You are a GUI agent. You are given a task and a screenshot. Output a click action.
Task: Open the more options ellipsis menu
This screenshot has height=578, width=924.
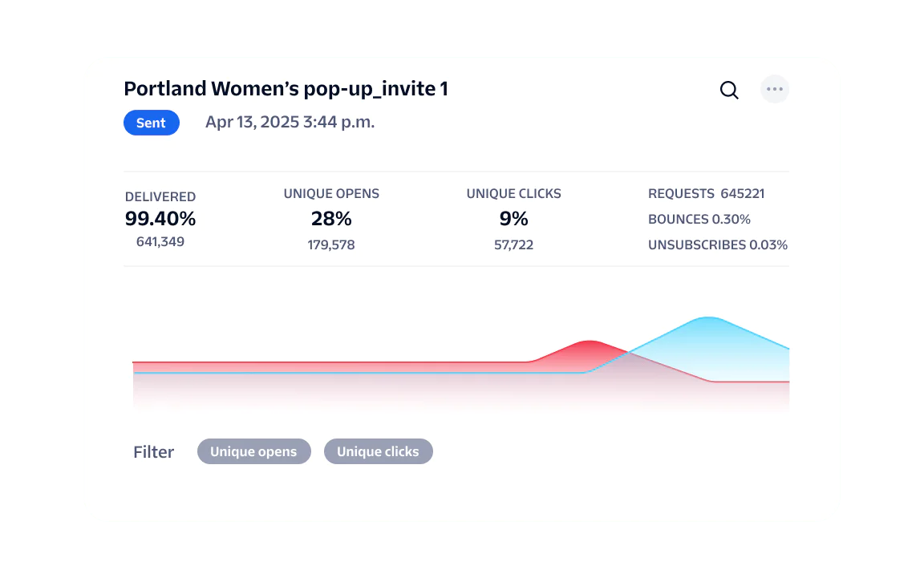coord(775,89)
